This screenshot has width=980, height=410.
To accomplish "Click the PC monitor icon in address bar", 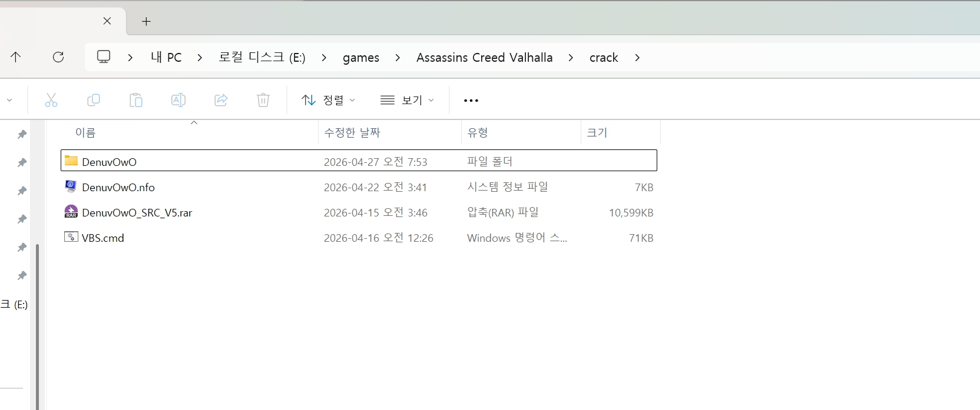I will point(104,57).
